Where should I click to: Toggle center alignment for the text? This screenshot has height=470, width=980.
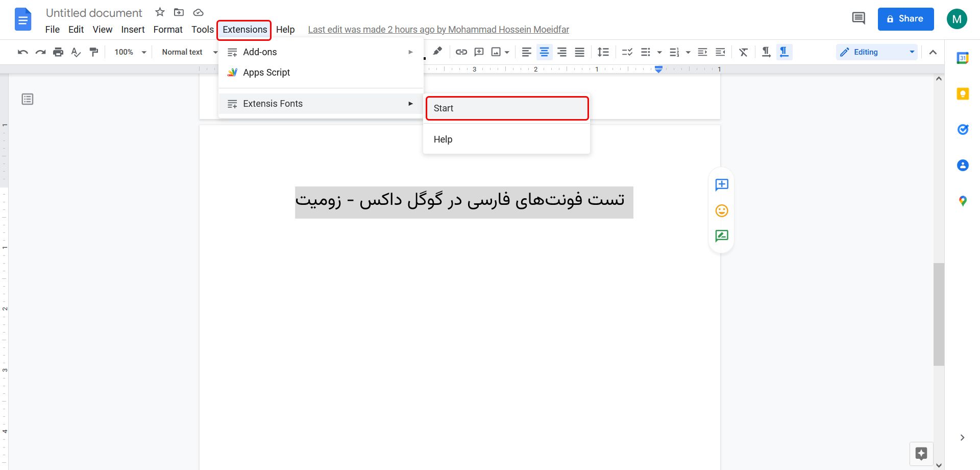tap(544, 52)
